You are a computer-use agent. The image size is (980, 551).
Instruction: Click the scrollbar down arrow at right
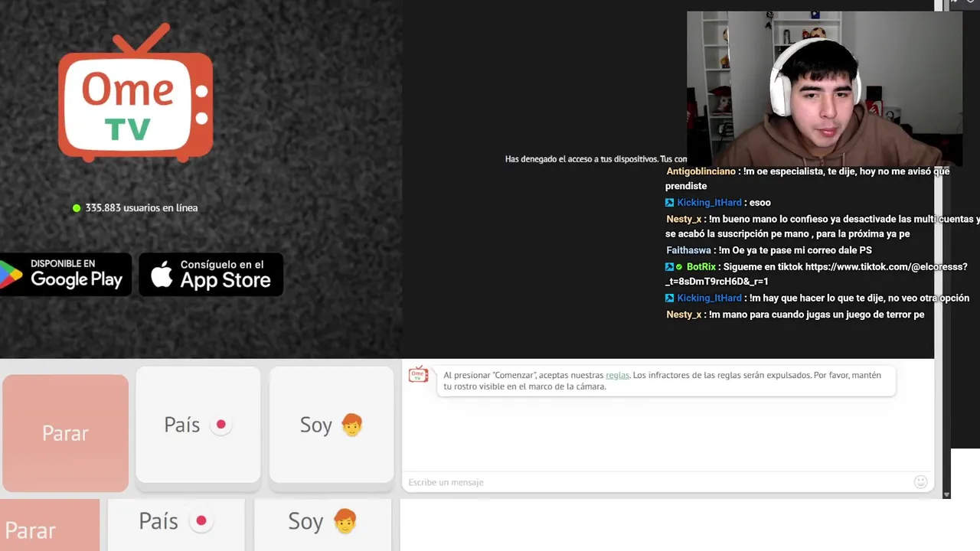(x=946, y=494)
